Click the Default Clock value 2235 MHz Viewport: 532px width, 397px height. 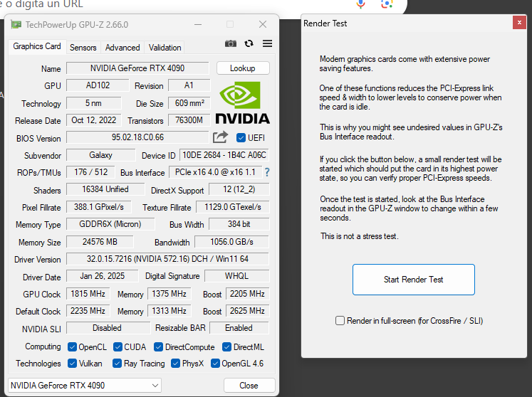tap(88, 310)
